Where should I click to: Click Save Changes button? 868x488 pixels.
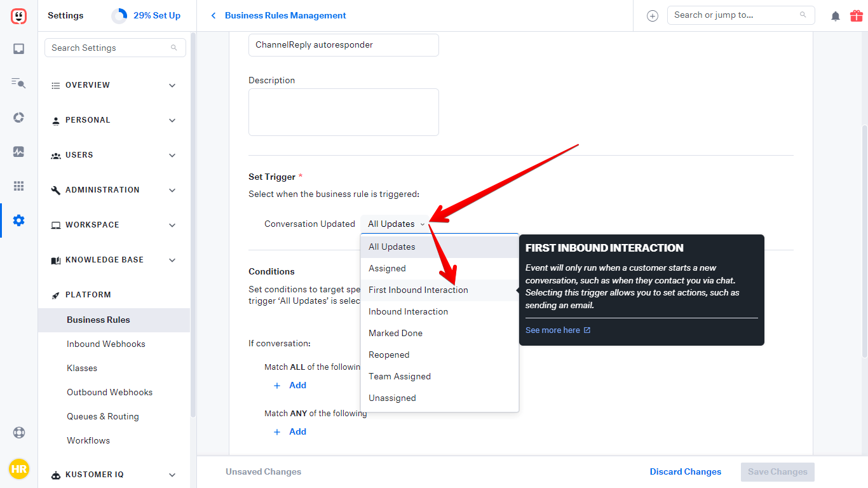click(x=777, y=472)
